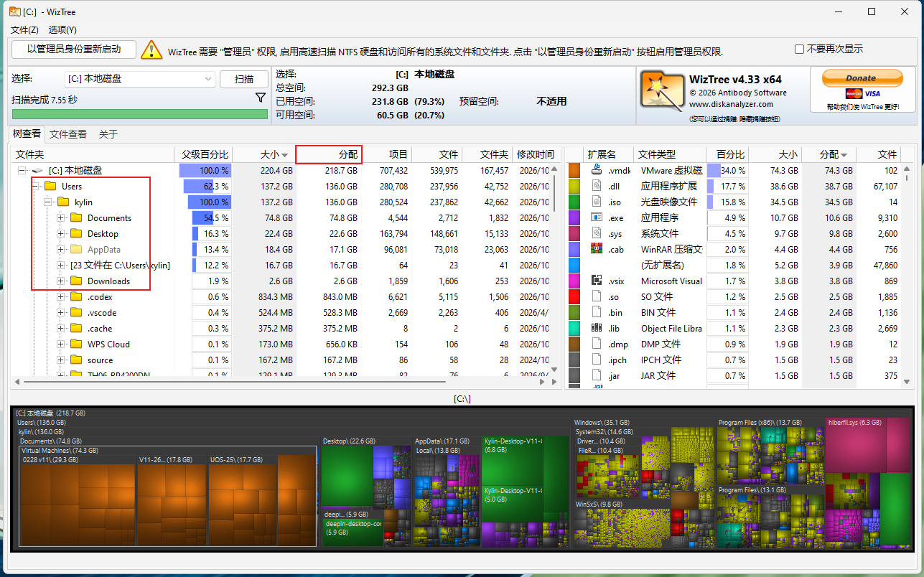Click the .dll file type icon
Image resolution: width=924 pixels, height=577 pixels.
pyautogui.click(x=596, y=186)
